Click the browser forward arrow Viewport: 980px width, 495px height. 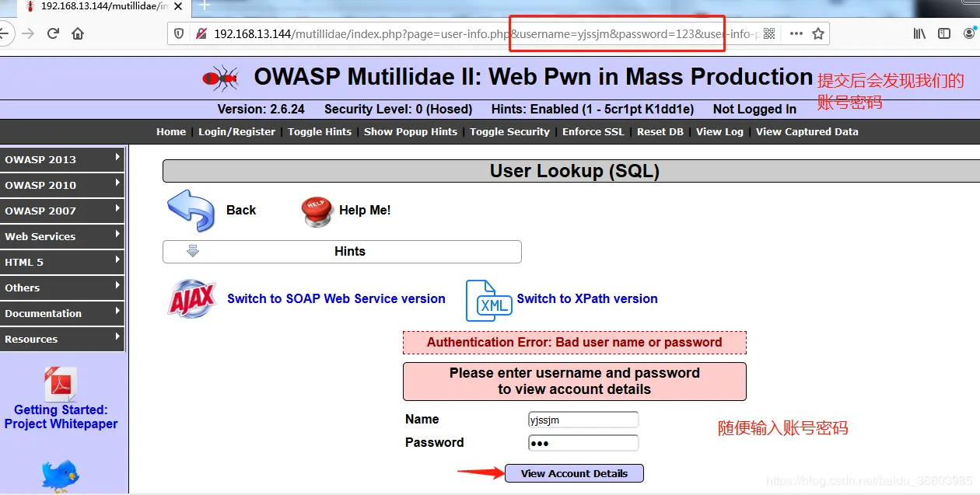pos(28,33)
